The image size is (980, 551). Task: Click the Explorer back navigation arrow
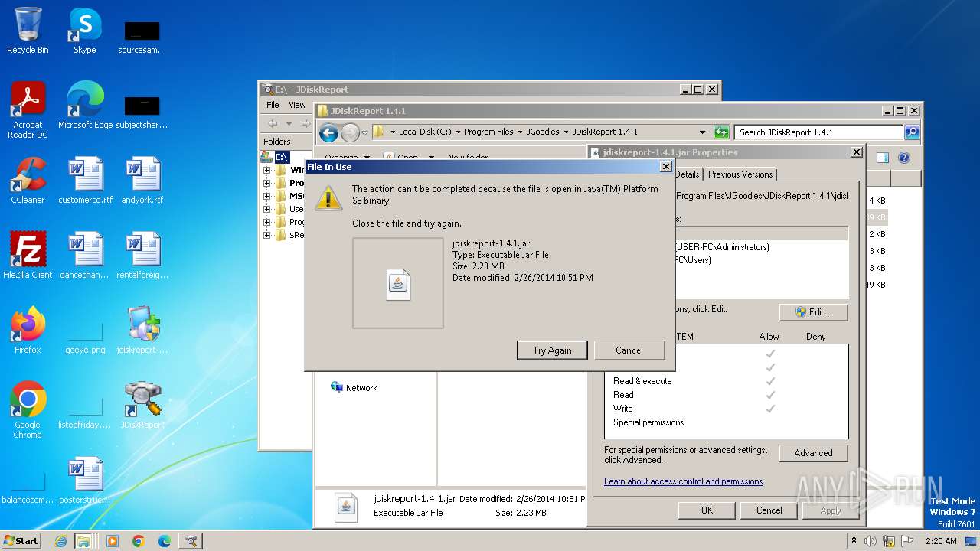tap(328, 132)
